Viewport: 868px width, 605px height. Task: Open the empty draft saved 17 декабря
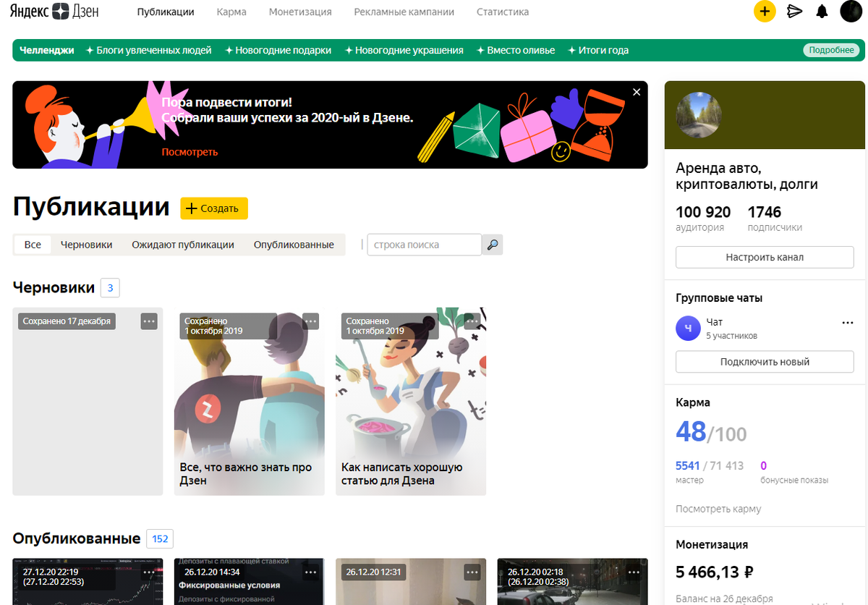click(x=88, y=402)
